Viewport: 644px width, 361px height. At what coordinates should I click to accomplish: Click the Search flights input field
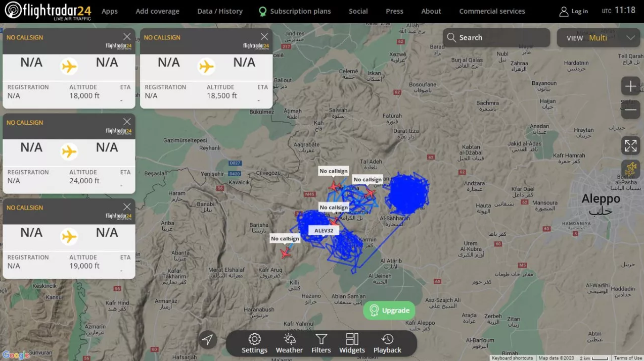496,38
